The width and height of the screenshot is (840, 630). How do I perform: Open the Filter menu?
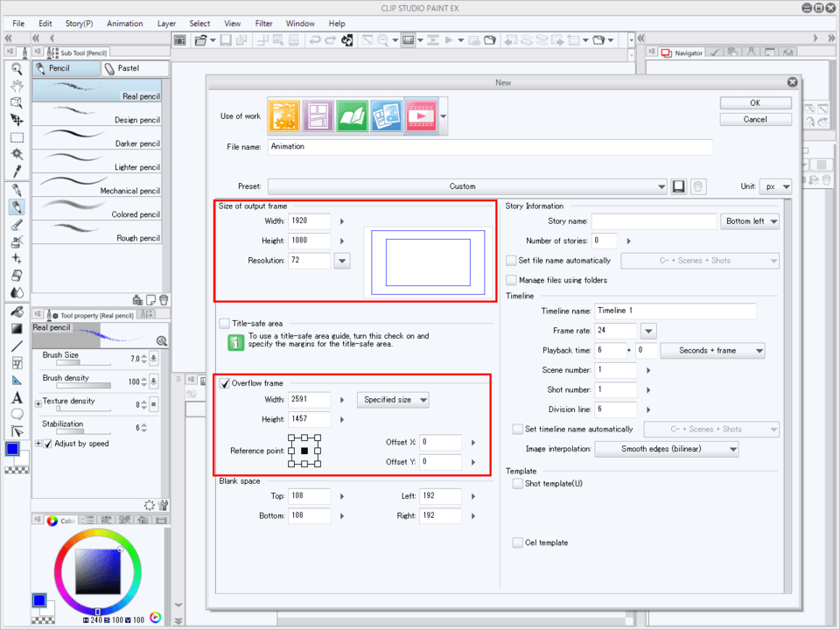tap(263, 24)
